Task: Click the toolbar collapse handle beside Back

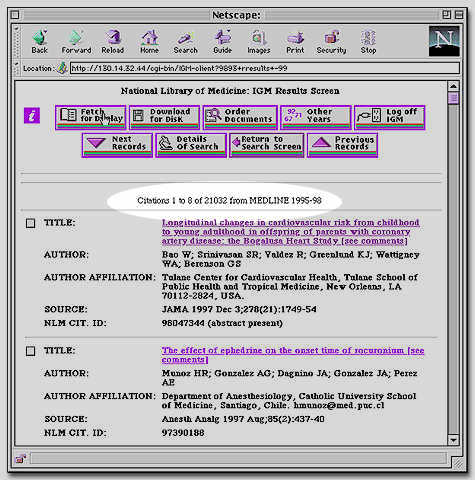Action: click(17, 41)
